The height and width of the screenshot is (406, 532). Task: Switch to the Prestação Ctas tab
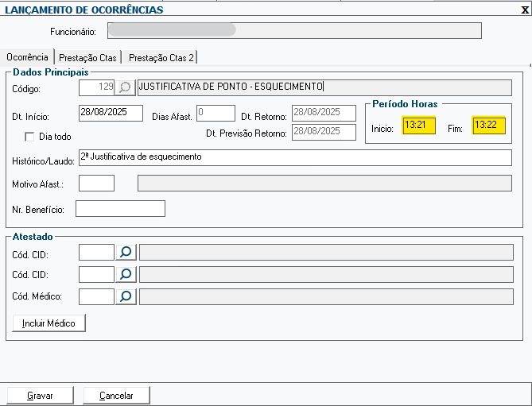pos(88,57)
